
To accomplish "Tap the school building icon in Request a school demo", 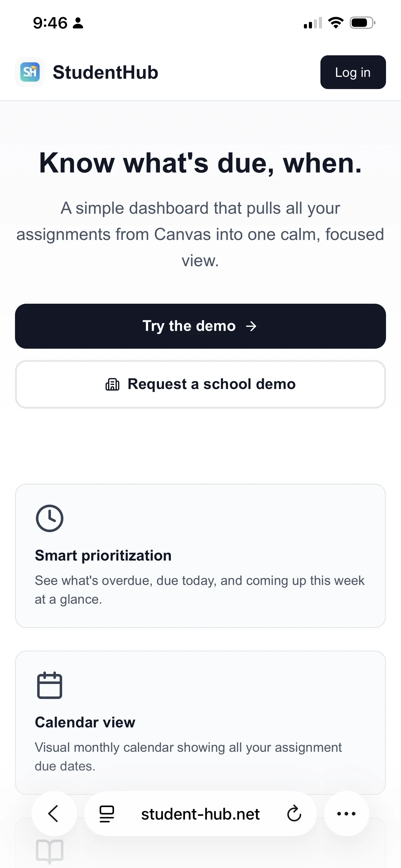I will [x=112, y=384].
